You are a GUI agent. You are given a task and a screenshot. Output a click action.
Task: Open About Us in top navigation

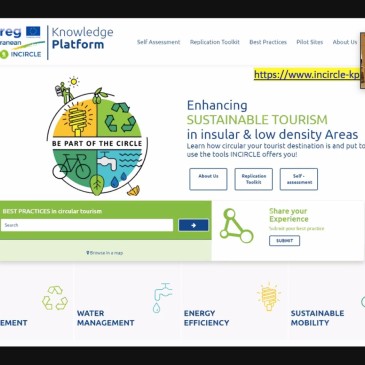(345, 42)
